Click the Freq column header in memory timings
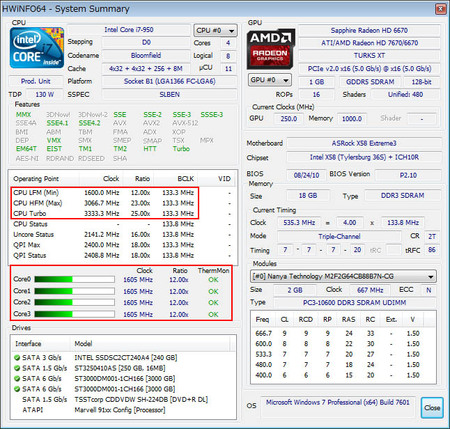Viewport: 450px width, 429px height. (x=263, y=320)
